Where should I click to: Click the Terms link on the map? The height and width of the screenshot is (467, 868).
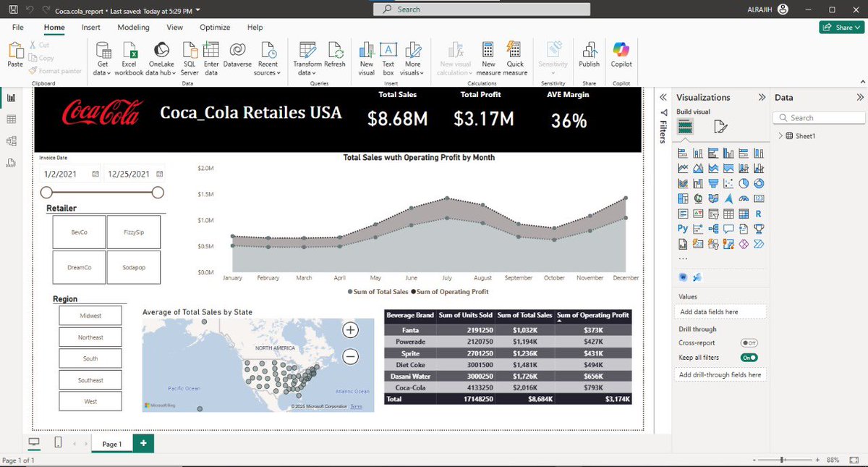(357, 407)
